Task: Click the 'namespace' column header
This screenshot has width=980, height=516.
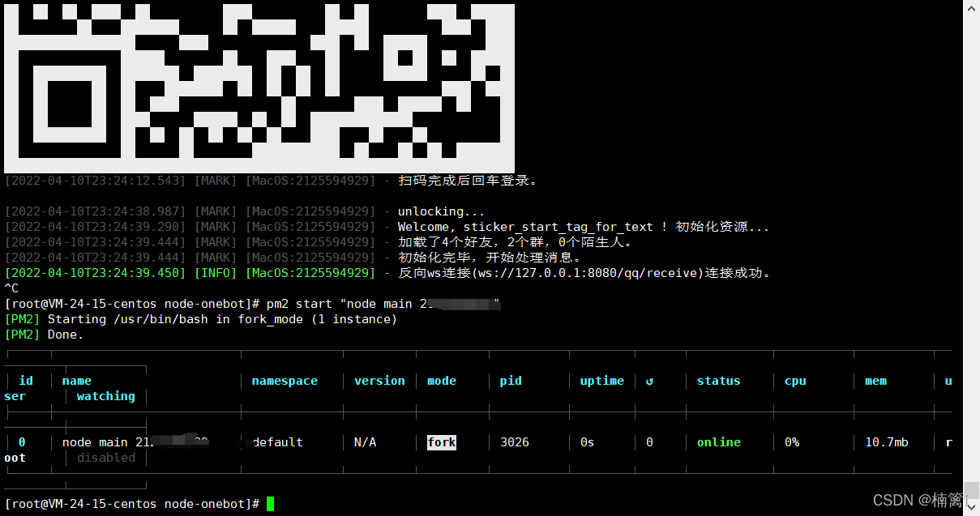Action: (285, 381)
